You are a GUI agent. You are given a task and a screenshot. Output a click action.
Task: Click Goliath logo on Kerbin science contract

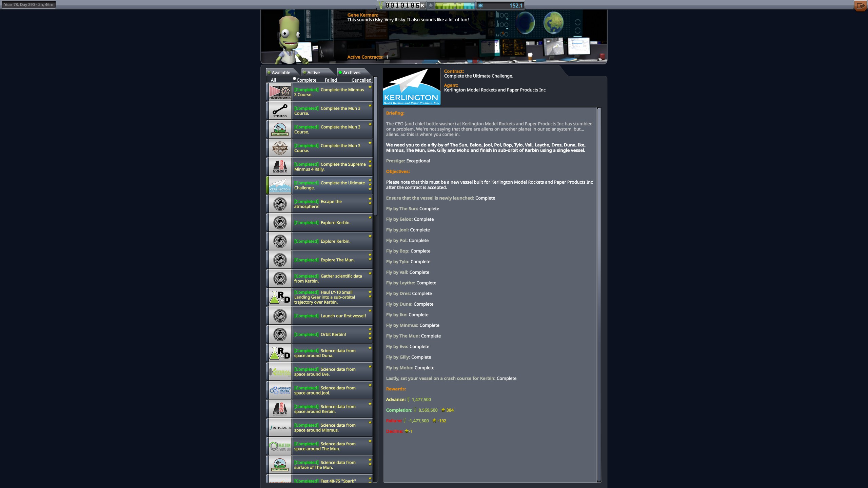[x=280, y=409]
